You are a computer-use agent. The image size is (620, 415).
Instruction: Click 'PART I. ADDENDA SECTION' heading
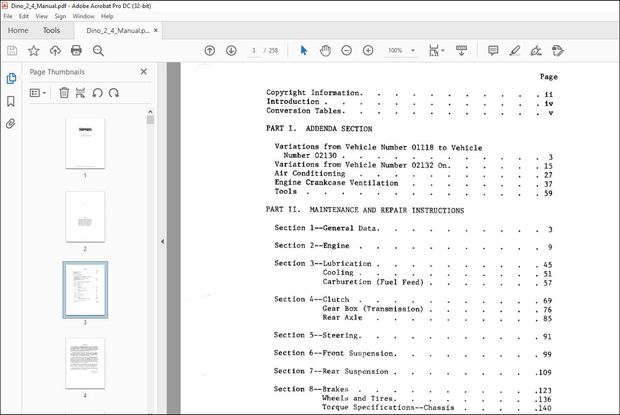pyautogui.click(x=319, y=128)
